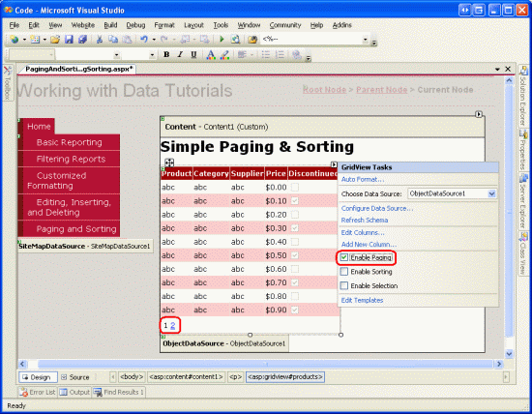Click the horizontal scrollbar right arrow

tap(499, 364)
